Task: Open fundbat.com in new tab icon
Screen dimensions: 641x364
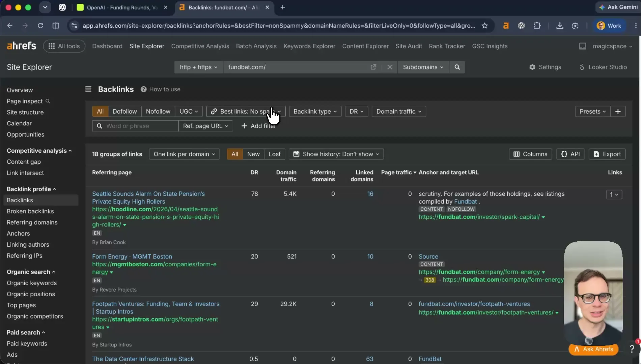Action: coord(373,67)
